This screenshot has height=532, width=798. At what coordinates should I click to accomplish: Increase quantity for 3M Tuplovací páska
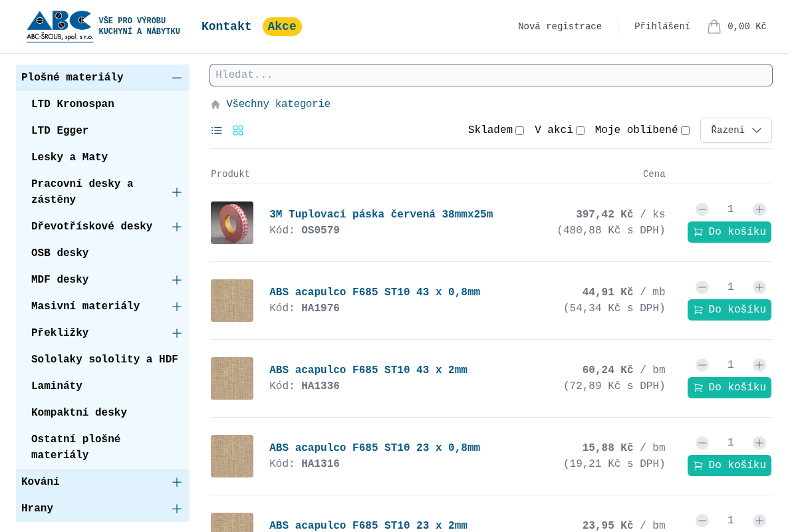click(759, 209)
